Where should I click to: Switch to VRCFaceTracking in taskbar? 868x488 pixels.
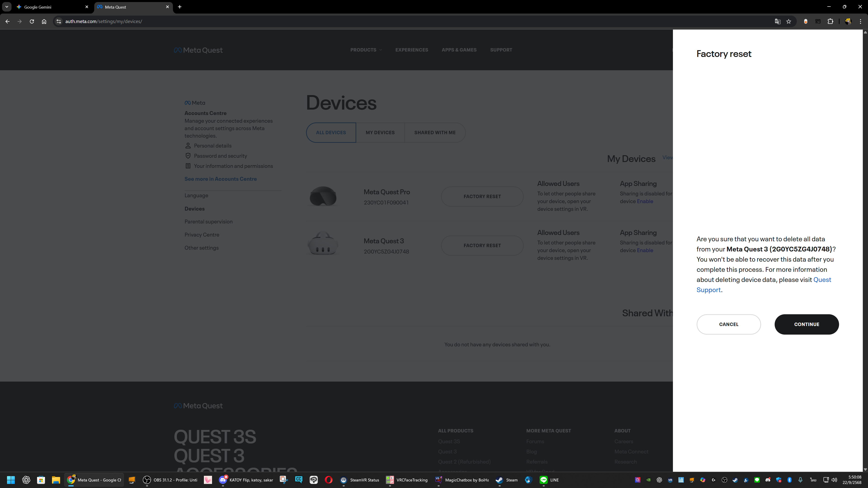point(407,480)
